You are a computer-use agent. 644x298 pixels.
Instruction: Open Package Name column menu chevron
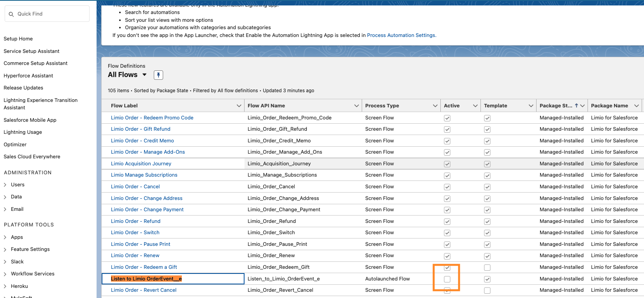coord(637,106)
